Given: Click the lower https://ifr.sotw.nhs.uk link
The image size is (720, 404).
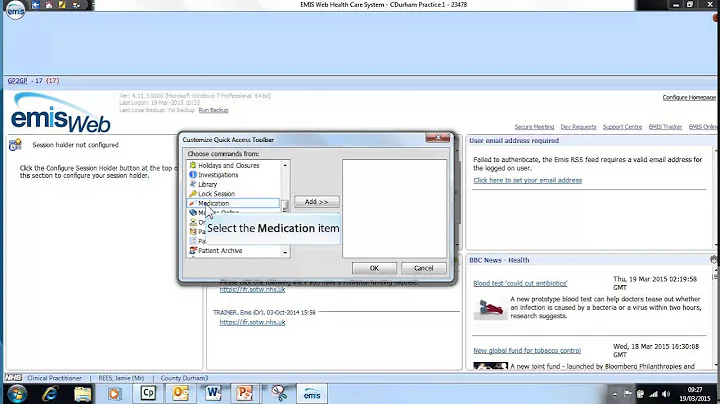Looking at the screenshot, I should coord(252,322).
